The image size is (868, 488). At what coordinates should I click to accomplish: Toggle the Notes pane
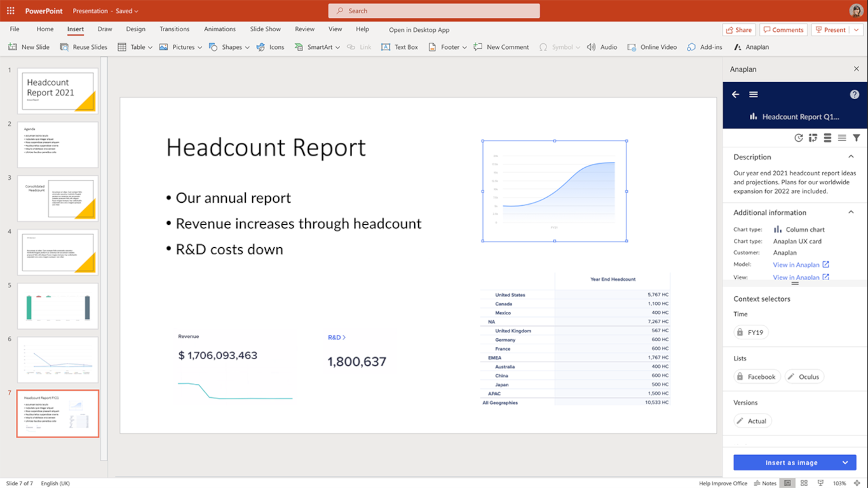[765, 484]
